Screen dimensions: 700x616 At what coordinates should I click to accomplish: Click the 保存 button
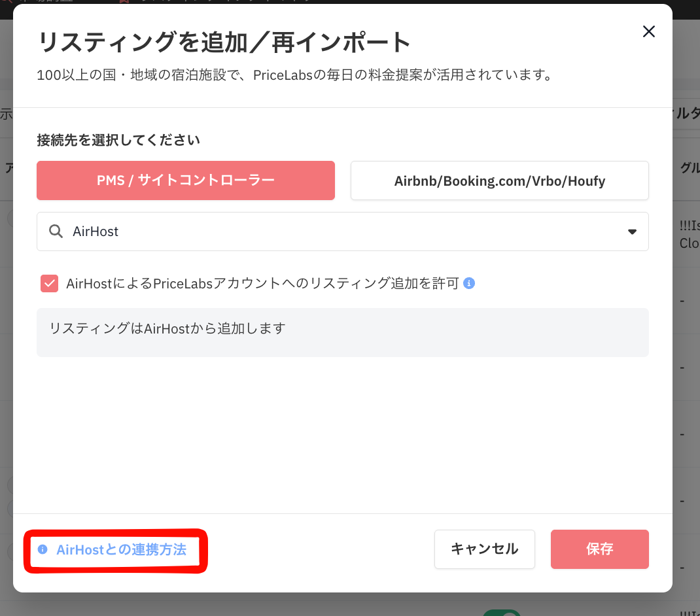pyautogui.click(x=599, y=549)
